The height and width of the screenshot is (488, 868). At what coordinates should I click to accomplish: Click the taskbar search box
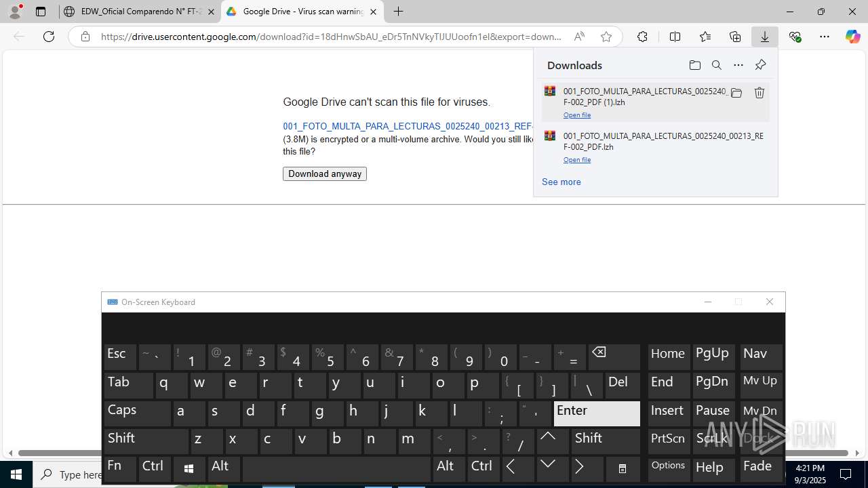tap(68, 474)
